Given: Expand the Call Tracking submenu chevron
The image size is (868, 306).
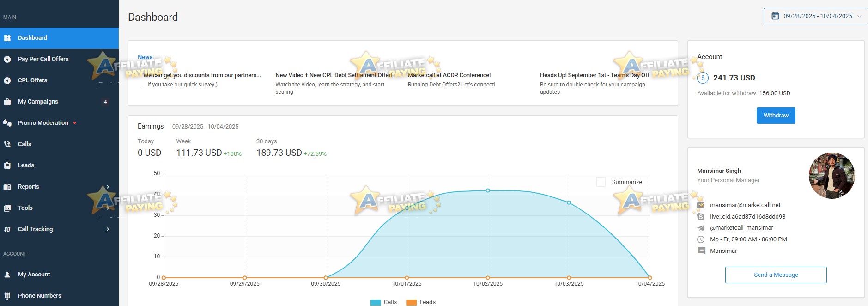Looking at the screenshot, I should point(108,229).
